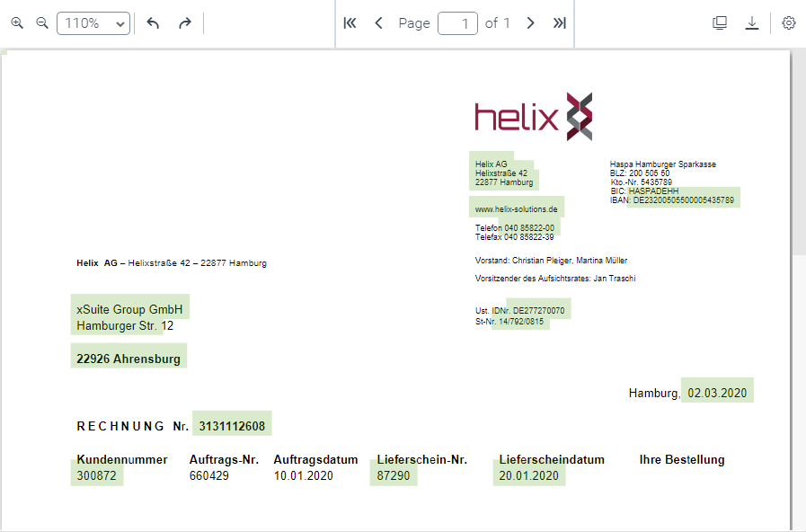The image size is (806, 532).
Task: Download the invoice document
Action: (x=752, y=23)
